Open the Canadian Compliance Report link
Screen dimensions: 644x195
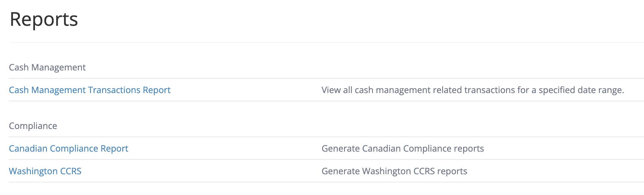68,148
